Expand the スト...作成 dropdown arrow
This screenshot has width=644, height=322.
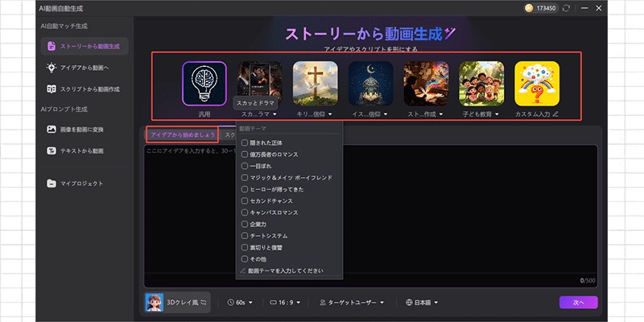point(440,114)
